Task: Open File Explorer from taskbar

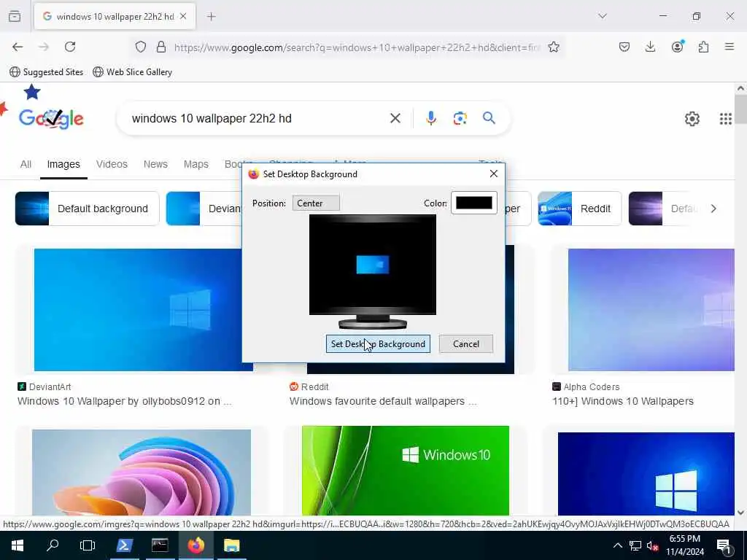Action: coord(231,545)
